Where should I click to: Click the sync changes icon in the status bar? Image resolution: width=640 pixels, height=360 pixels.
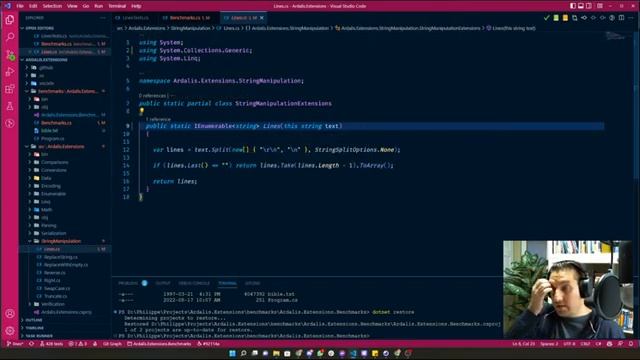[x=31, y=344]
